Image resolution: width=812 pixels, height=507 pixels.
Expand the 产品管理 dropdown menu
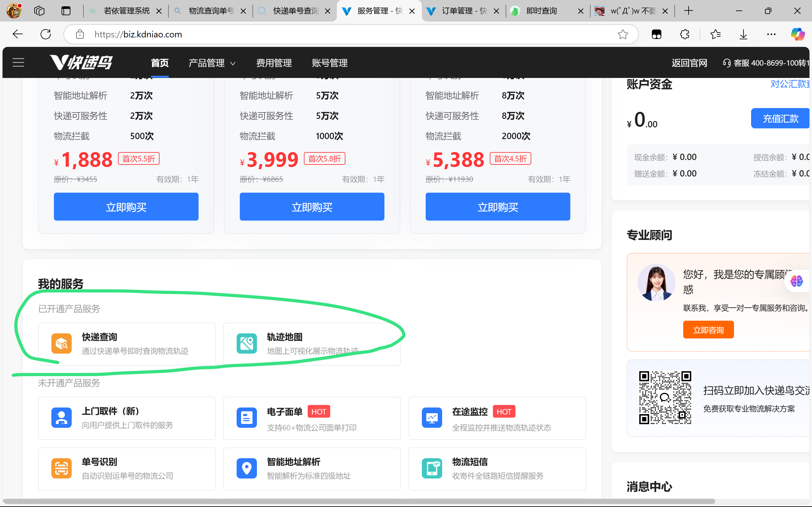coord(212,63)
